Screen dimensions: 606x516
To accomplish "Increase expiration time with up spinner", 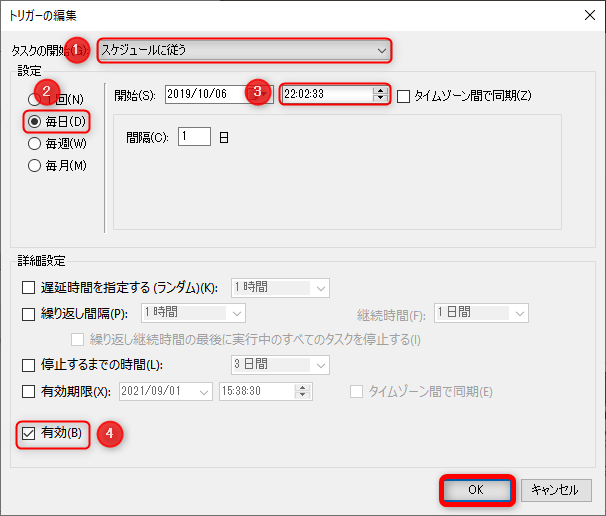I will [303, 388].
